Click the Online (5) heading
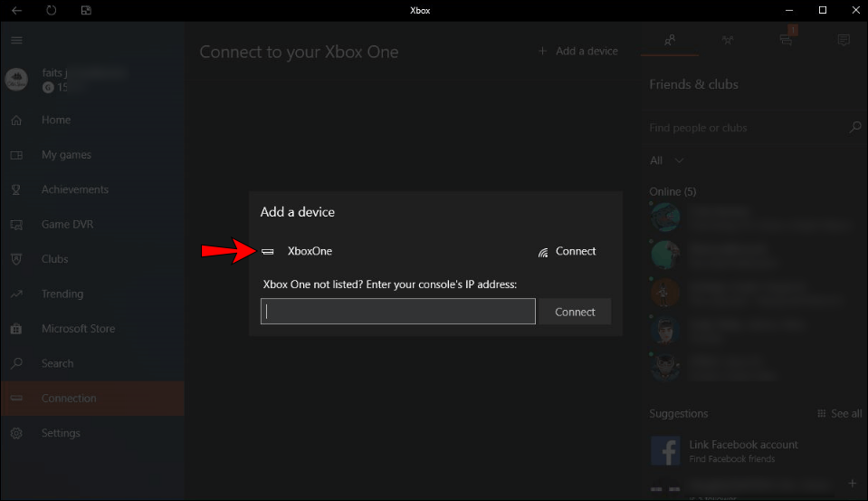 672,191
